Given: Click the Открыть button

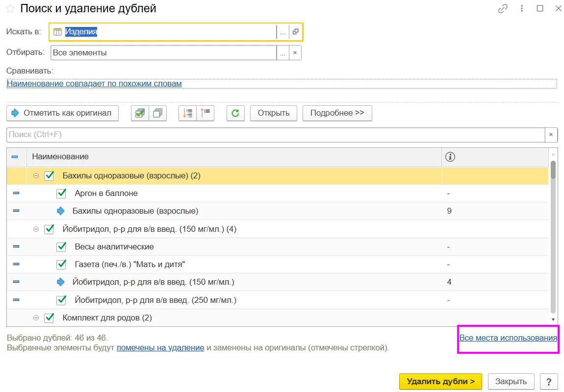Looking at the screenshot, I should pos(273,113).
